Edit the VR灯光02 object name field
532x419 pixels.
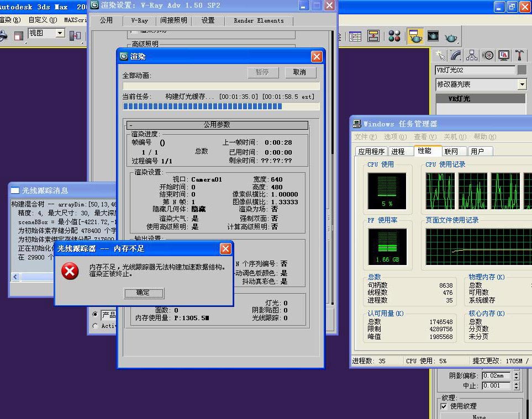tap(475, 70)
